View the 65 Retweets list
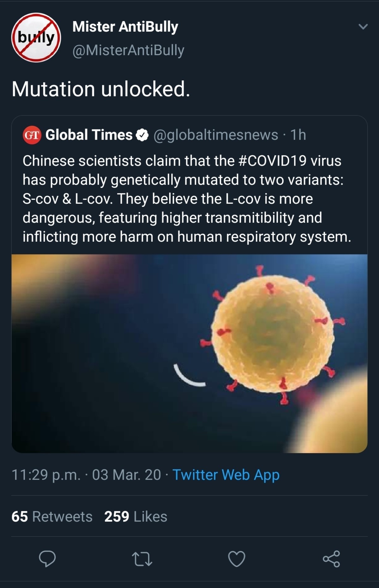 [52, 517]
